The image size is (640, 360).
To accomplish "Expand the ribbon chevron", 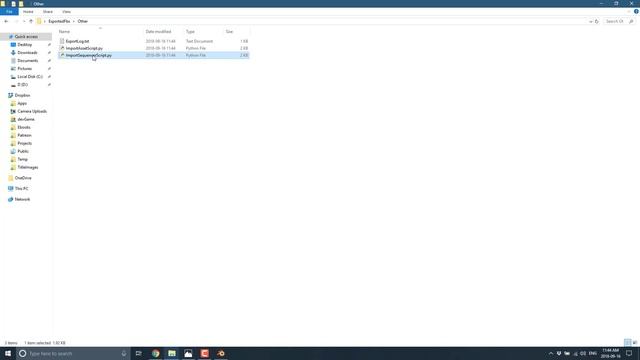I will 629,11.
